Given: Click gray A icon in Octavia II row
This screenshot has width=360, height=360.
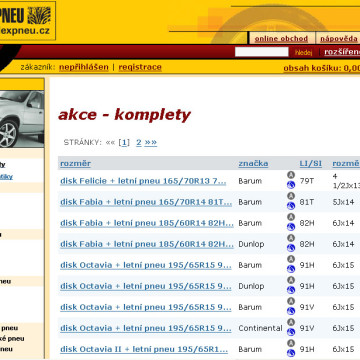Looking at the screenshot, I should (291, 343).
